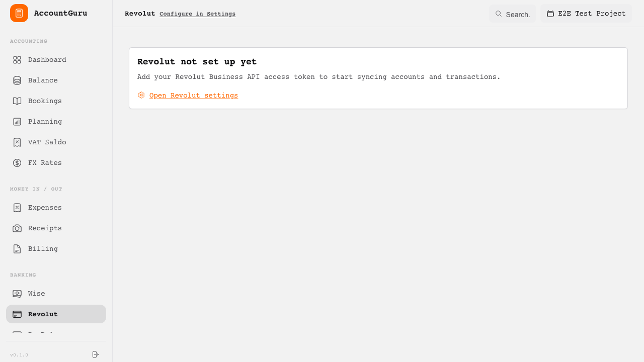The height and width of the screenshot is (362, 644).
Task: Select the Receipts camera icon
Action: 17,228
